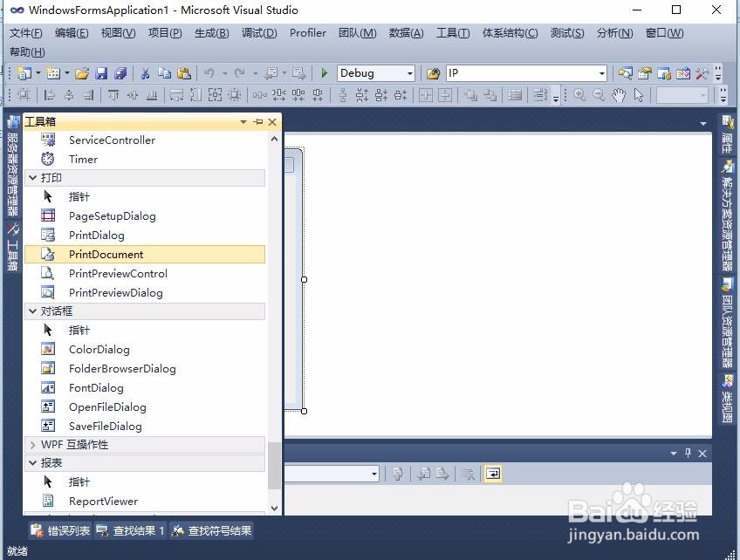Collapse the 对话框 toolbox group
Image resolution: width=740 pixels, height=560 pixels.
[x=32, y=311]
